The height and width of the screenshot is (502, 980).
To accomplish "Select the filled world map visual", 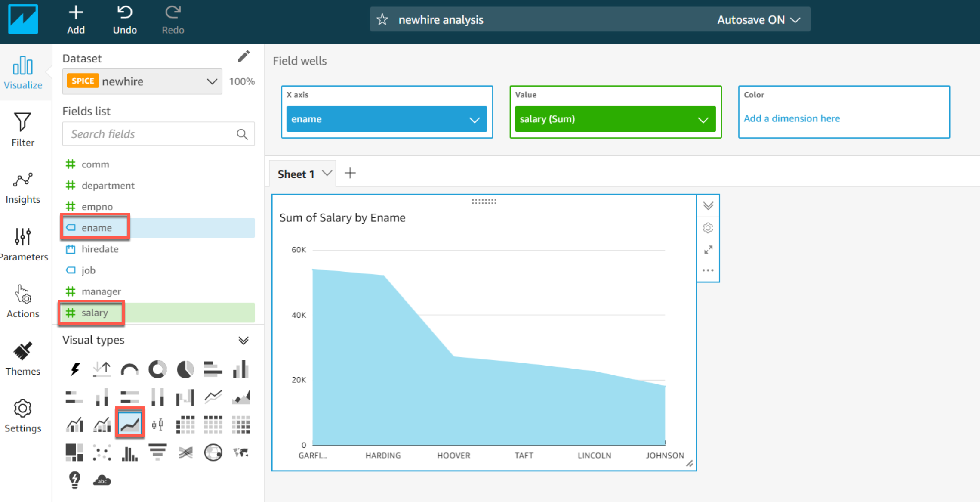I will 241,452.
